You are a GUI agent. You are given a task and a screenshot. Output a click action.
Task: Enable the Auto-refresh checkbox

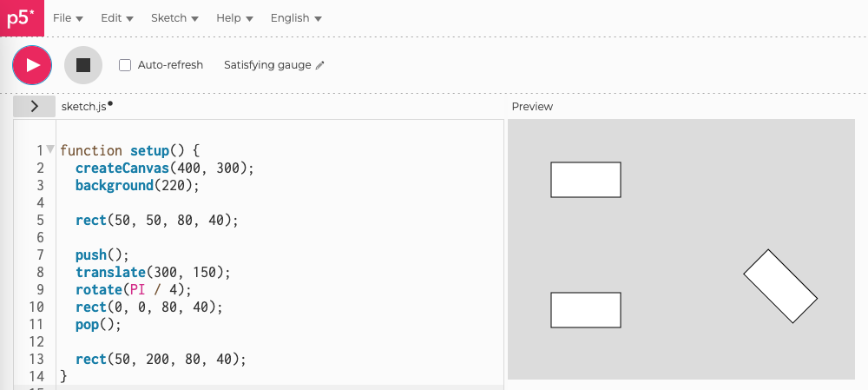click(125, 65)
